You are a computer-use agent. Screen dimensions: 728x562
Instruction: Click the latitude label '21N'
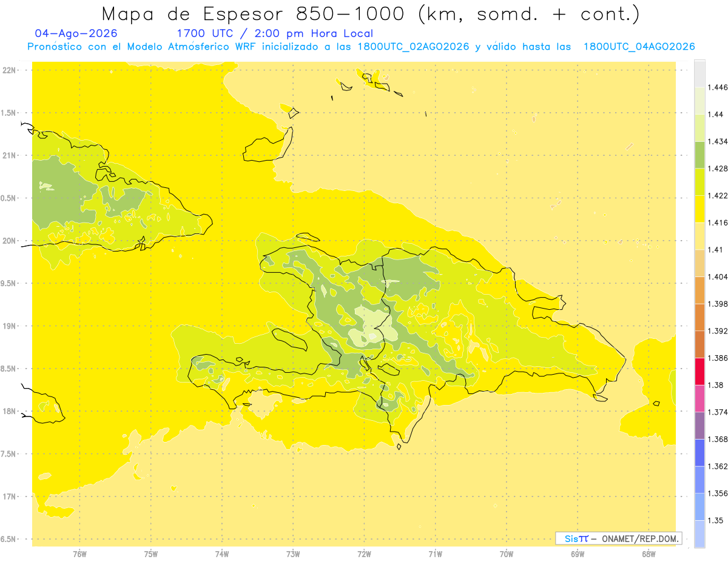(x=8, y=155)
